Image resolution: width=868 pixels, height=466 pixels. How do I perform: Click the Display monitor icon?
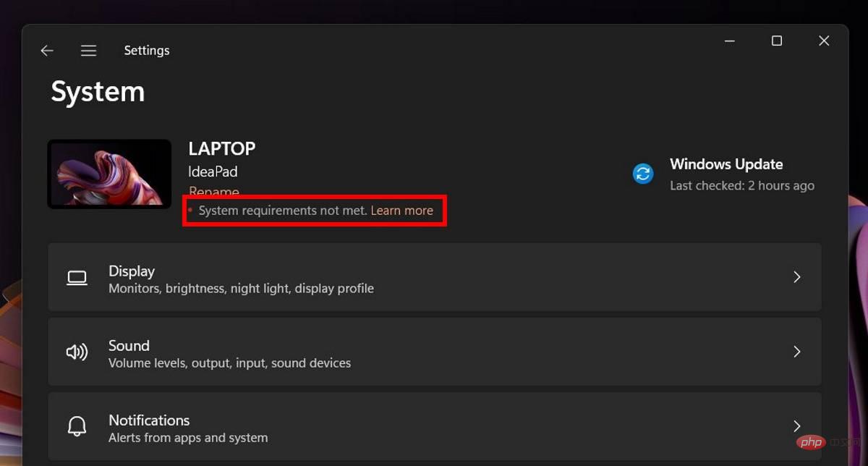77,278
